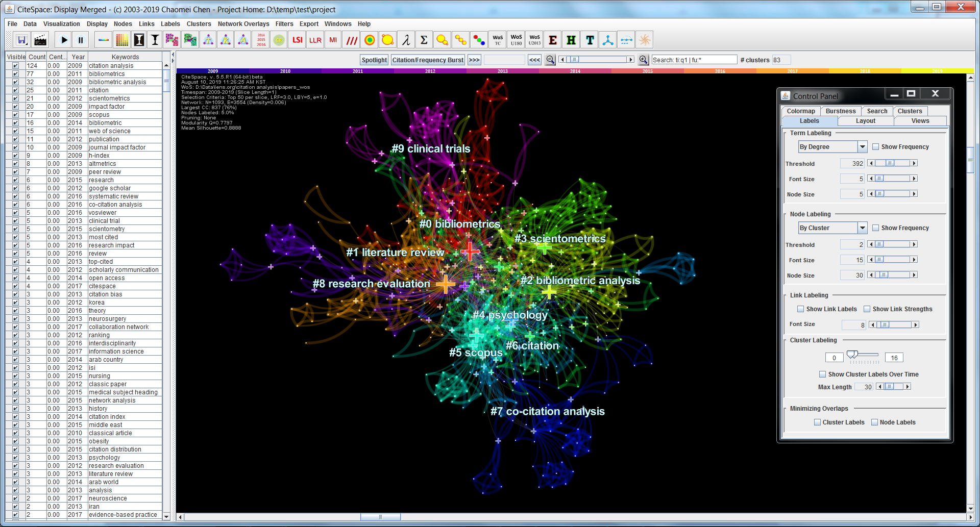Enable Show Cluster Labels Over Time

click(x=822, y=374)
